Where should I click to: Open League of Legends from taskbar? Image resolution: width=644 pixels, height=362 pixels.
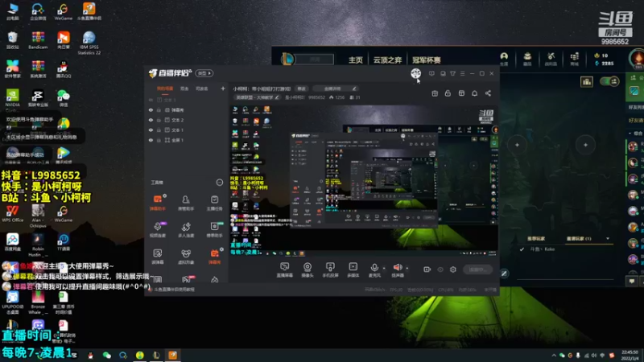pyautogui.click(x=156, y=356)
